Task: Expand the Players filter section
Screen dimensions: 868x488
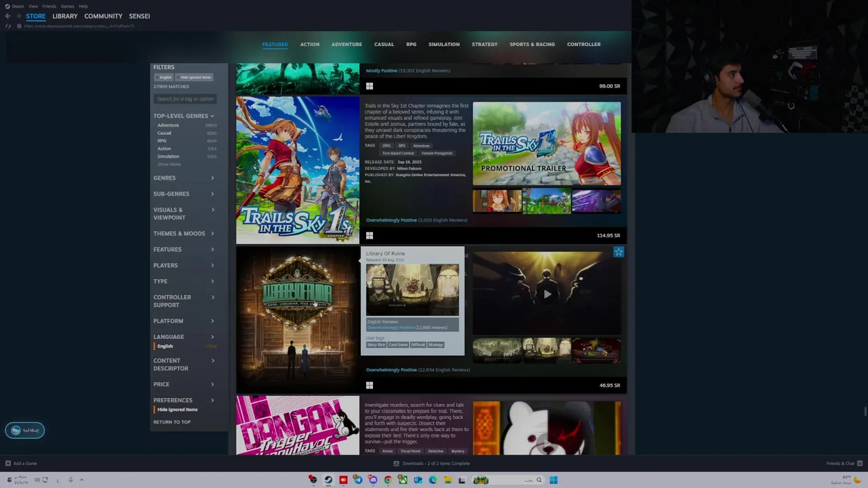Action: pos(184,265)
